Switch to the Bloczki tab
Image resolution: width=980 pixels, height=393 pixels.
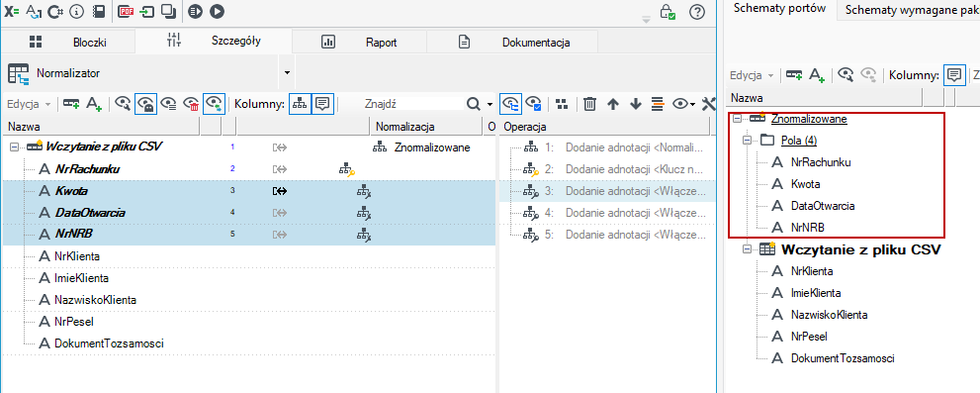[67, 43]
